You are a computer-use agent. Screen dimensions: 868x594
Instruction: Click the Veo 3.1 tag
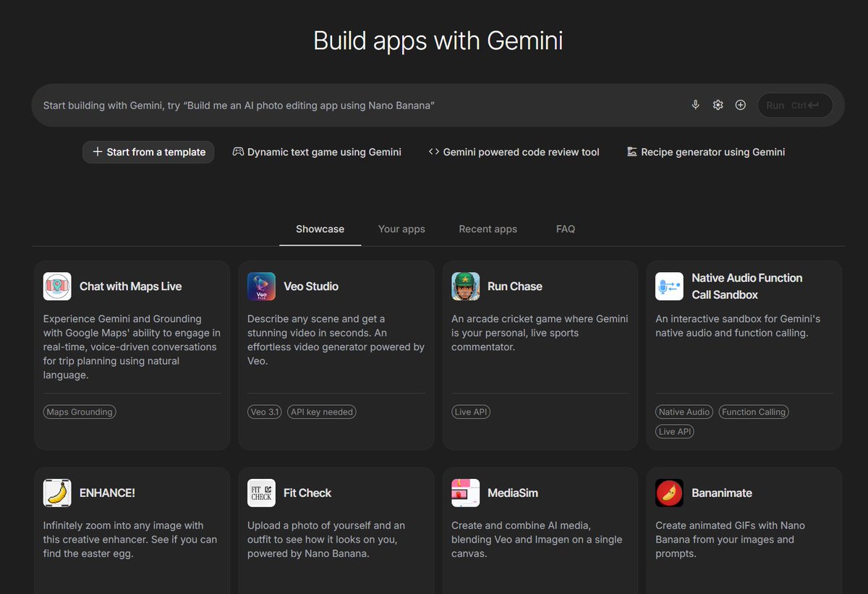(265, 412)
